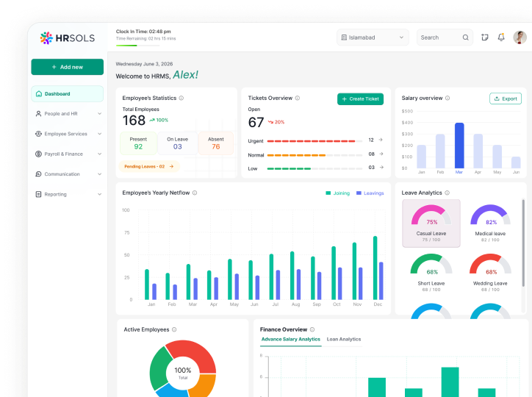Click the Leave Analytics scrollbar
Screen dimensions: 532x397
(523, 243)
